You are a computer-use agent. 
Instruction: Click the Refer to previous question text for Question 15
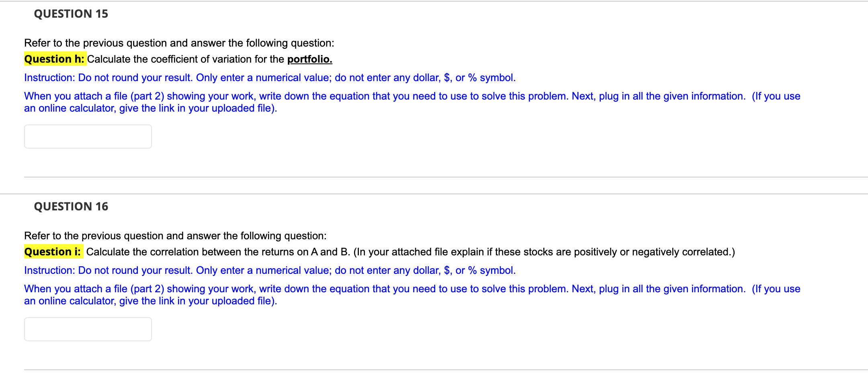(x=179, y=43)
